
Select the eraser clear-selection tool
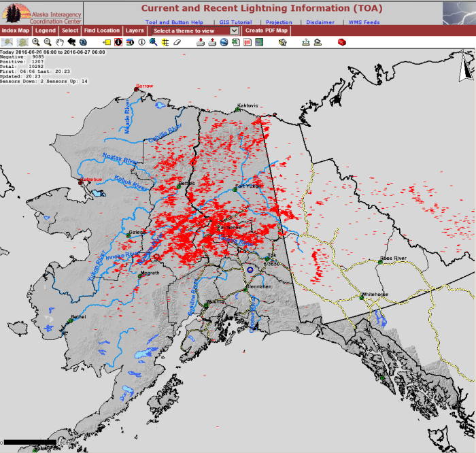177,42
